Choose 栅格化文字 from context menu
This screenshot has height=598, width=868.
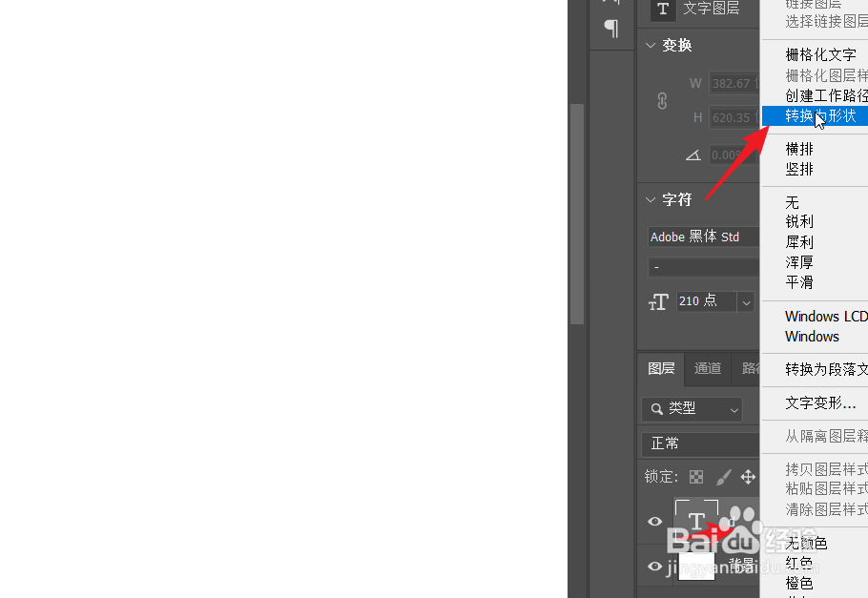[820, 54]
